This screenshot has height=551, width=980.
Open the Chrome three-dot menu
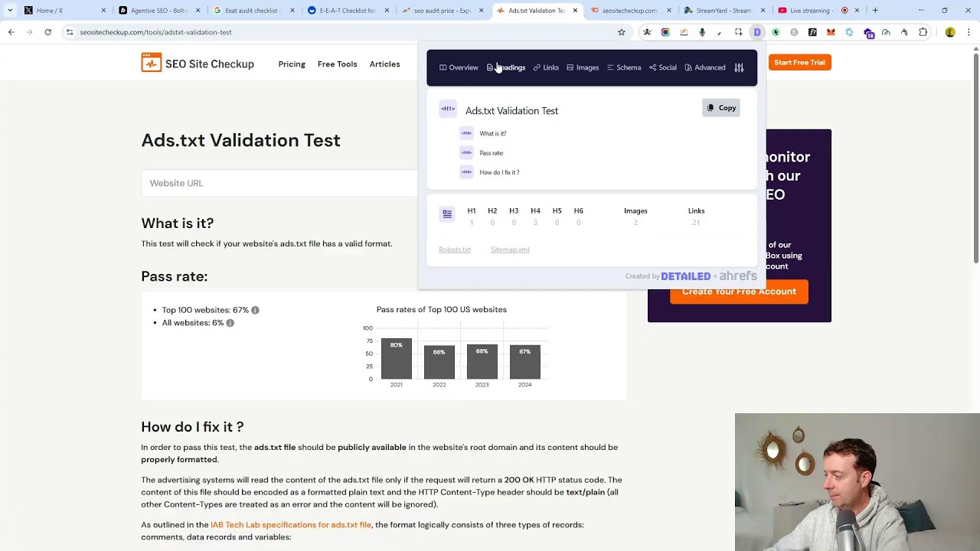click(969, 32)
